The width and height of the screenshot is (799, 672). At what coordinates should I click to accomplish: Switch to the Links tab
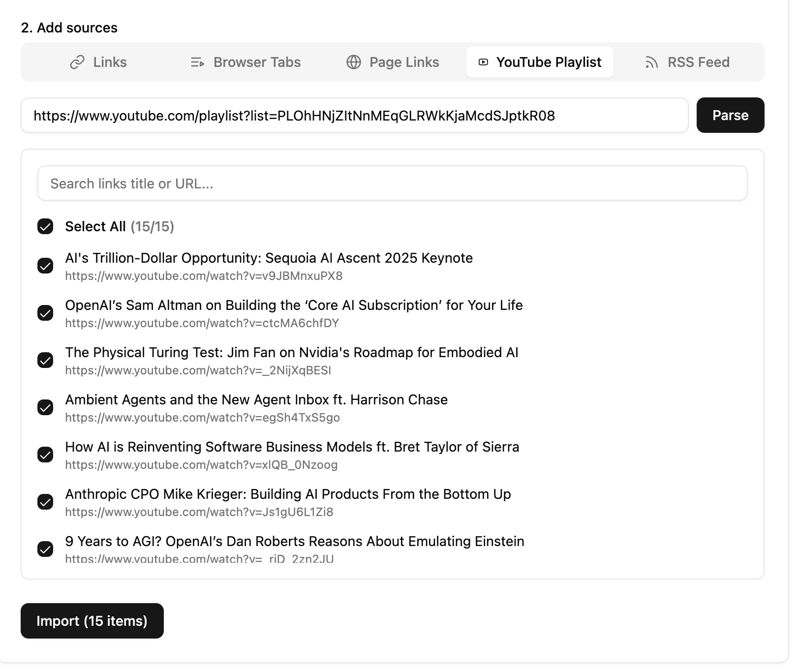click(x=98, y=62)
